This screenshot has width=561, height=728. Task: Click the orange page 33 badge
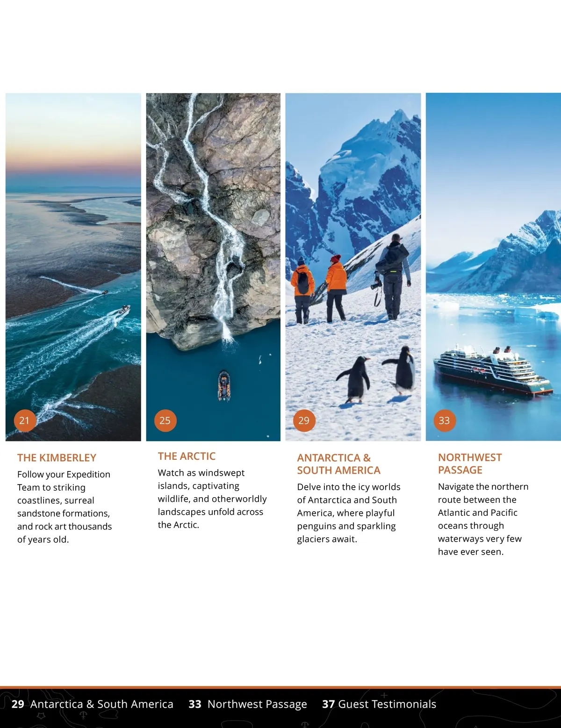pos(444,421)
